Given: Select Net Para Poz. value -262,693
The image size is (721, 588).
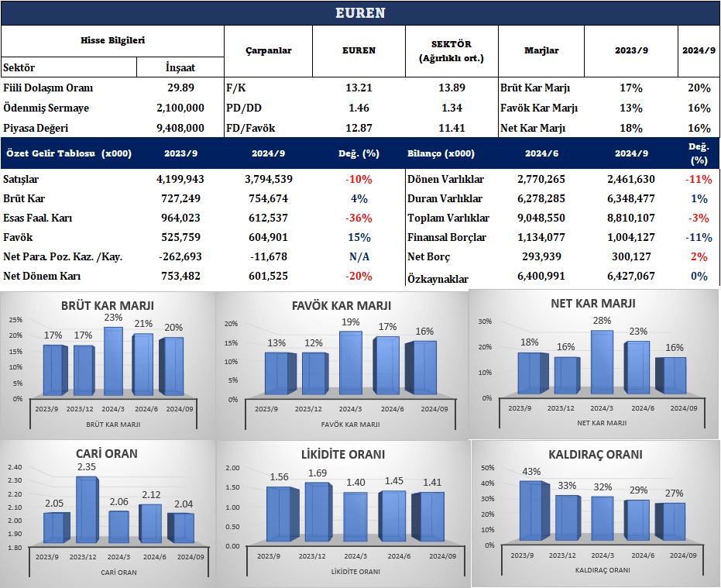Looking at the screenshot, I should [x=180, y=256].
